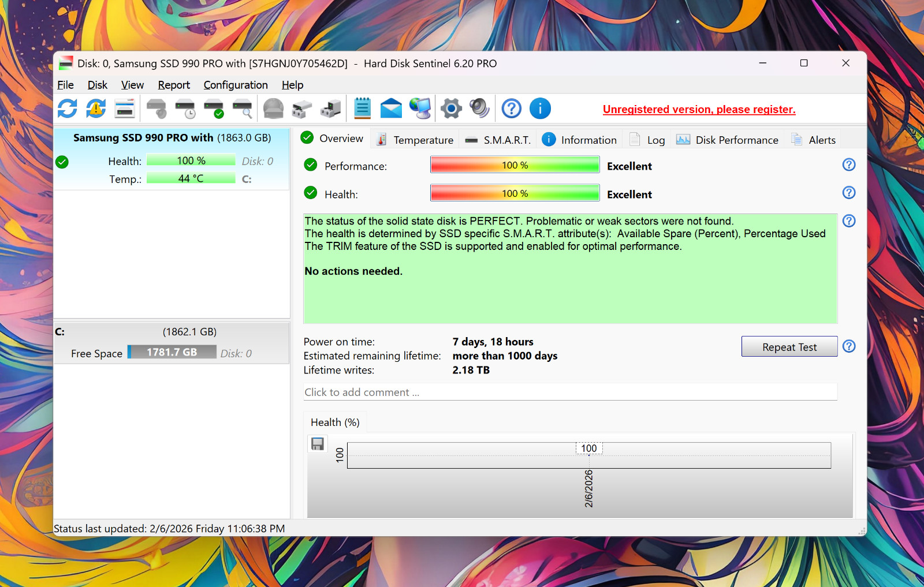The image size is (924, 587).
Task: Click the disk panel layout icon in toolbar
Action: 125,109
